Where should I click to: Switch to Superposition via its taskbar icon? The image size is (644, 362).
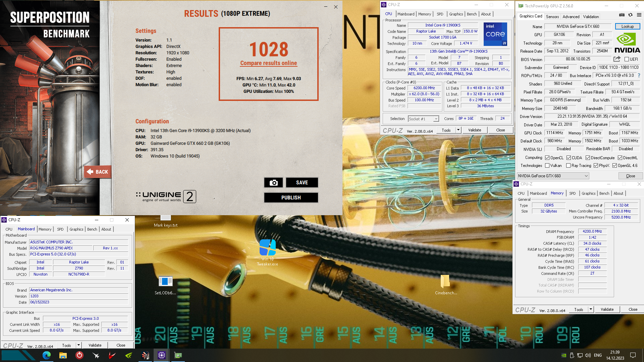coord(145,355)
